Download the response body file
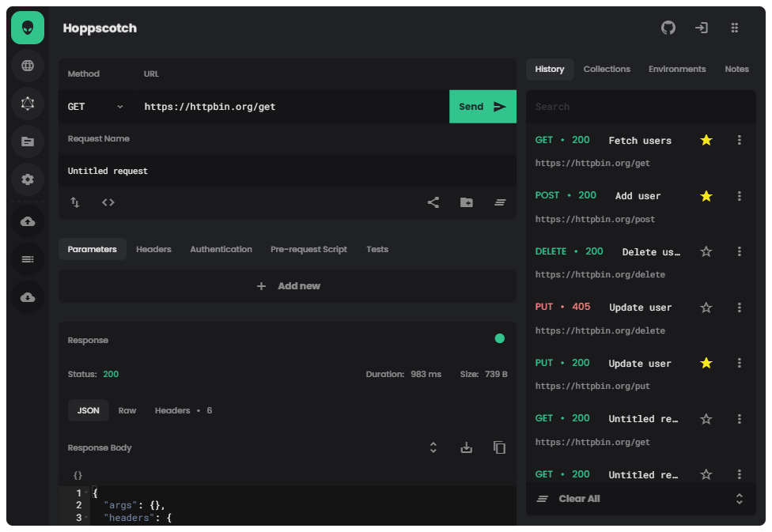The width and height of the screenshot is (772, 532). (x=467, y=447)
